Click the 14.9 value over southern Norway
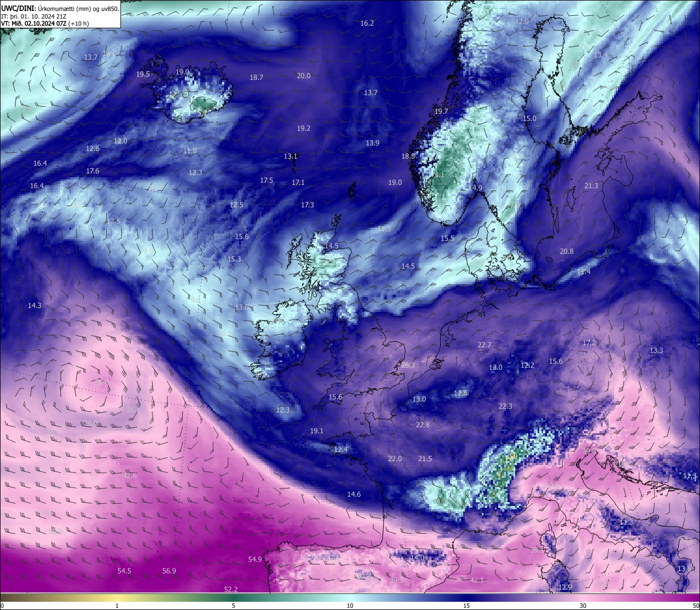 pyautogui.click(x=475, y=188)
